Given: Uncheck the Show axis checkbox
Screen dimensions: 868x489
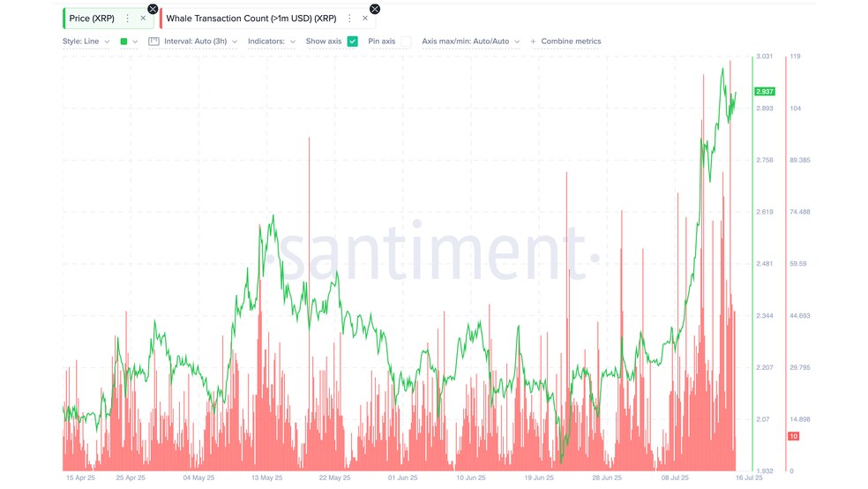Looking at the screenshot, I should pos(353,41).
